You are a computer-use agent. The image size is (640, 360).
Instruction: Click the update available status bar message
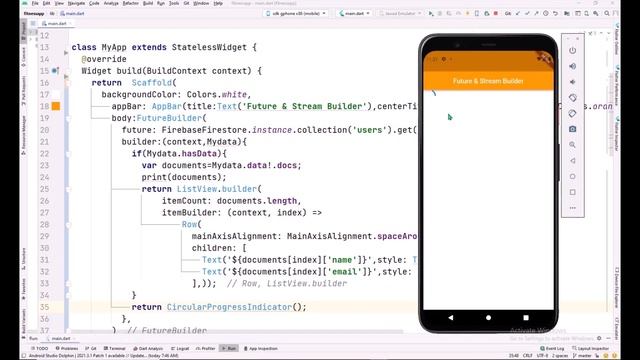click(104, 356)
